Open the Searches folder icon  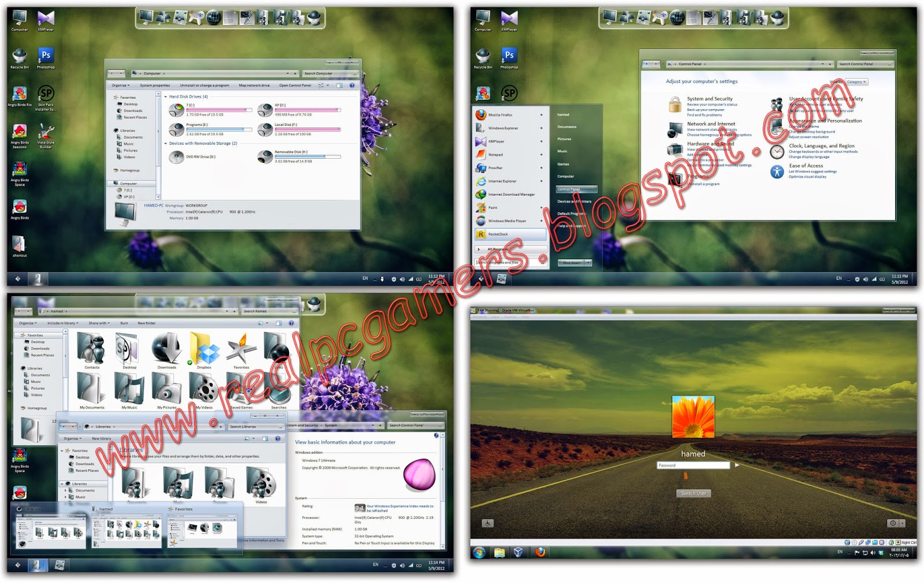pyautogui.click(x=279, y=391)
